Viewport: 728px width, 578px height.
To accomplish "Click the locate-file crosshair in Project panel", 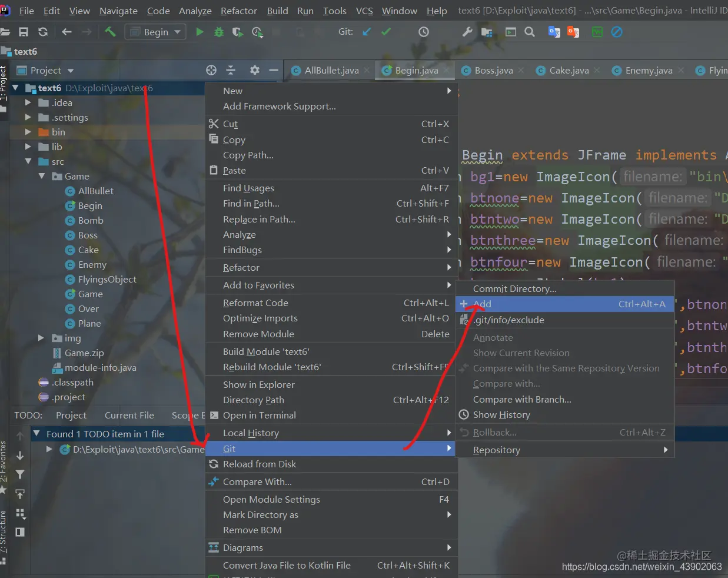I will (x=211, y=70).
